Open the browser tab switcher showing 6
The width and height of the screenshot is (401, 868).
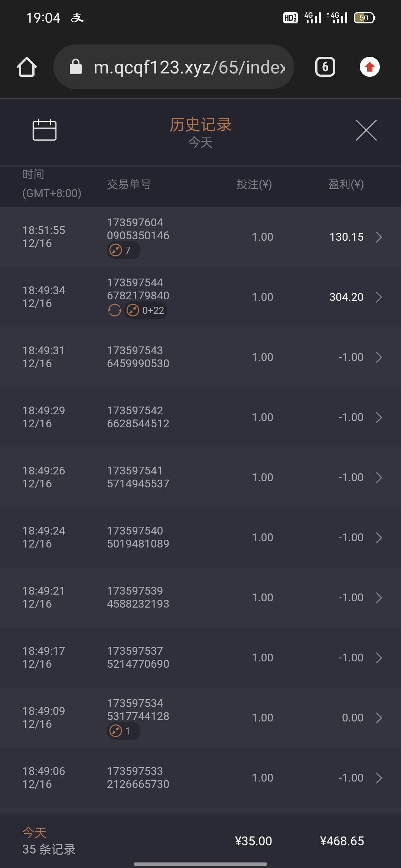pos(325,67)
